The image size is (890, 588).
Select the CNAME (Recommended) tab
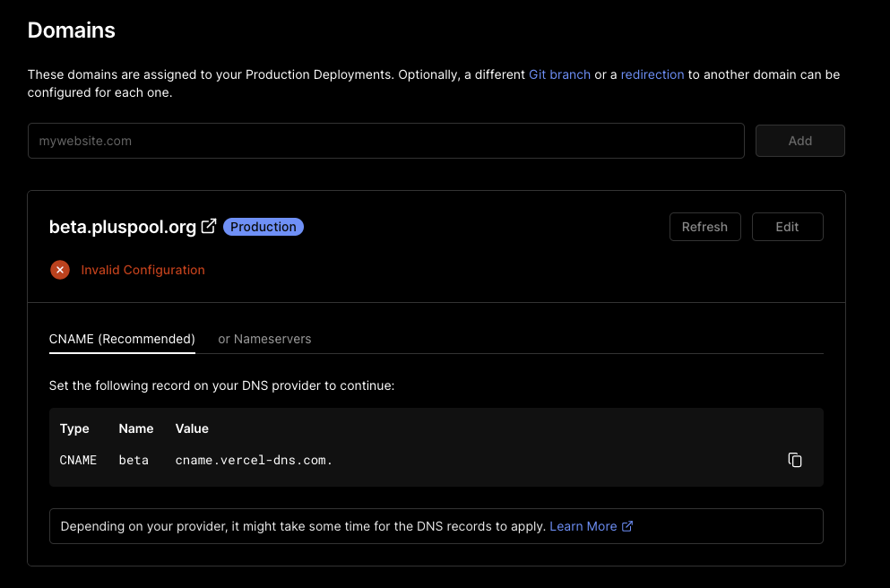(x=122, y=339)
